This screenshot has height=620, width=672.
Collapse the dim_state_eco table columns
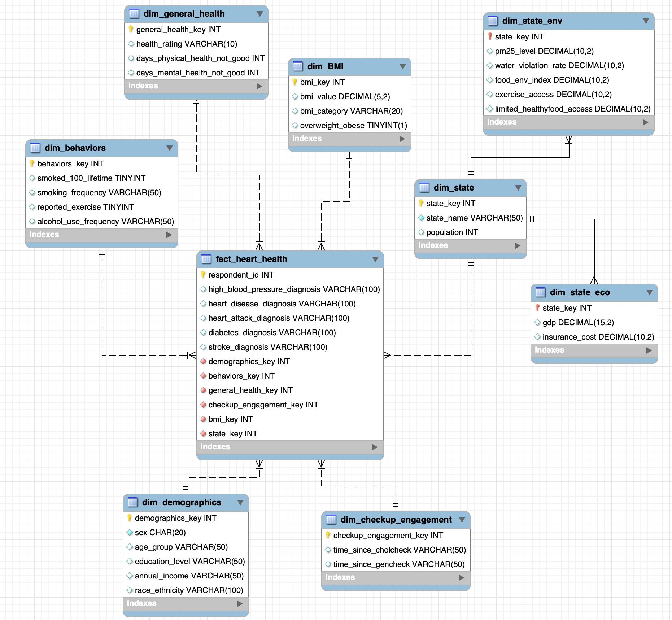[649, 292]
